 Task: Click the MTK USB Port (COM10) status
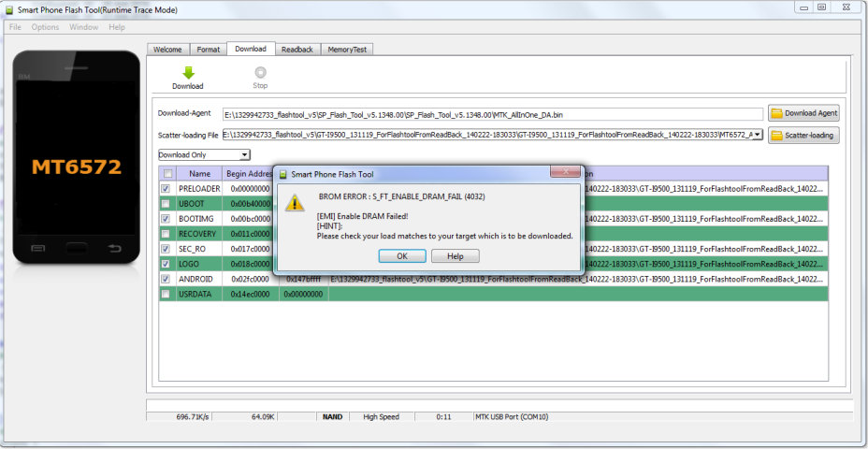coord(512,417)
